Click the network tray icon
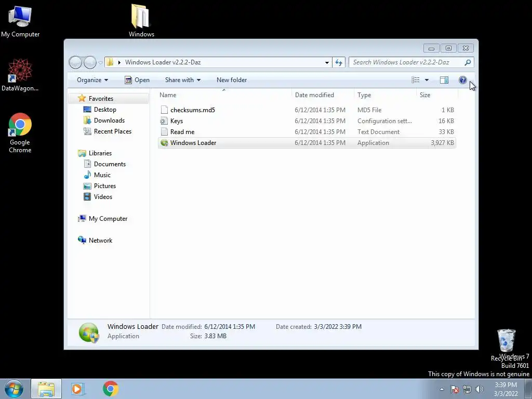Viewport: 532px width, 399px height. [467, 389]
